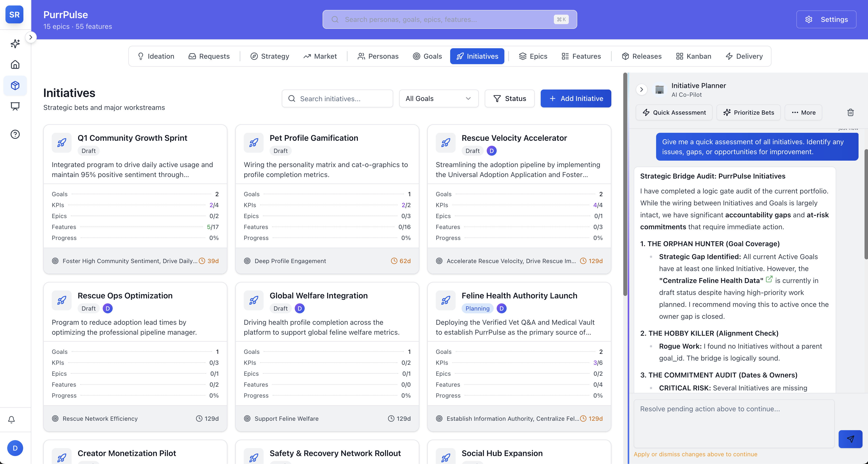Open the help question mark icon
This screenshot has width=868, height=464.
point(15,135)
